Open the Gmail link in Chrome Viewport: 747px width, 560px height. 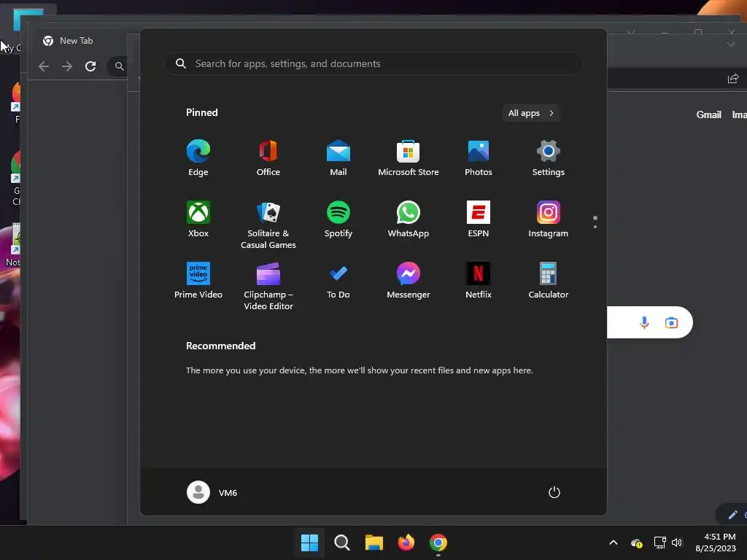[x=709, y=114]
